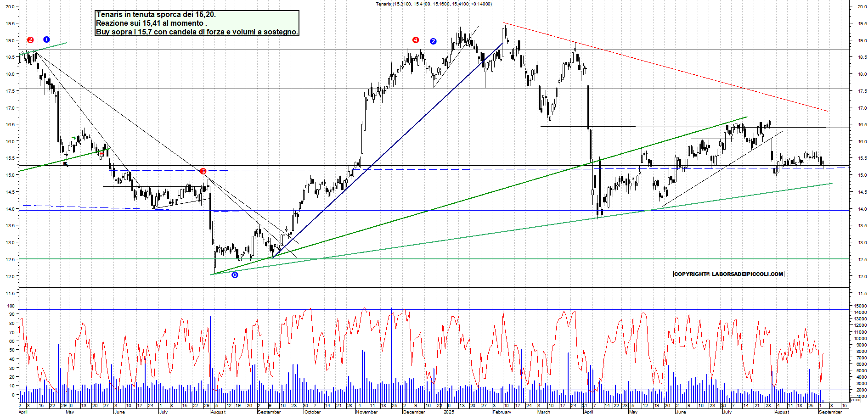Click the small green arrow near the 16.0 rebound

[x=74, y=138]
